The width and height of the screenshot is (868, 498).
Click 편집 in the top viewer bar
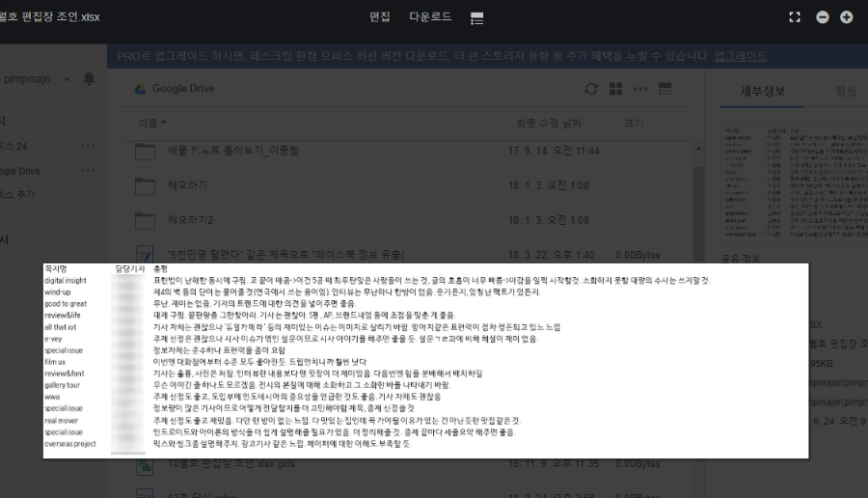(380, 17)
